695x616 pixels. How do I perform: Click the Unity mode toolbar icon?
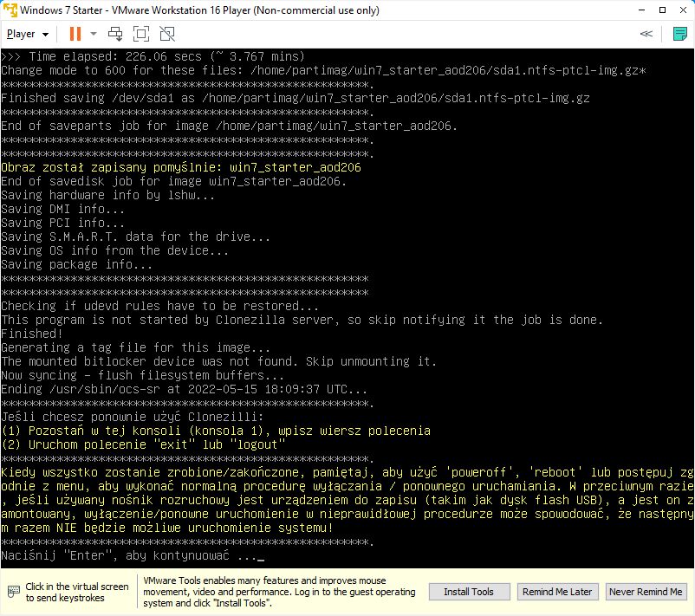tap(167, 34)
